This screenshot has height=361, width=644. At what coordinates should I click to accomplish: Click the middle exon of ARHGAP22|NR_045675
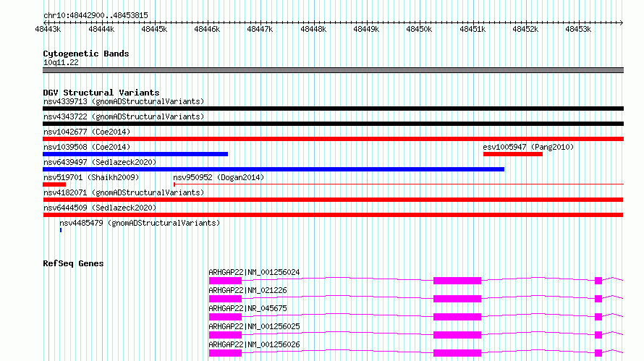457,317
